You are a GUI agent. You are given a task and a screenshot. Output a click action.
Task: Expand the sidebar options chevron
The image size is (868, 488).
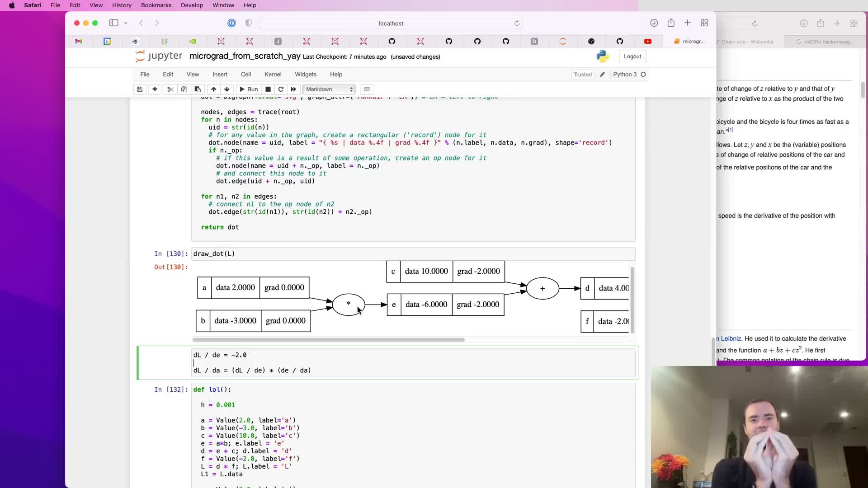pyautogui.click(x=126, y=23)
